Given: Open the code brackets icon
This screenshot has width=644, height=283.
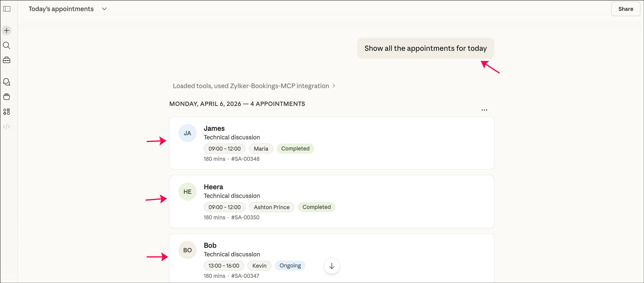Looking at the screenshot, I should point(7,126).
